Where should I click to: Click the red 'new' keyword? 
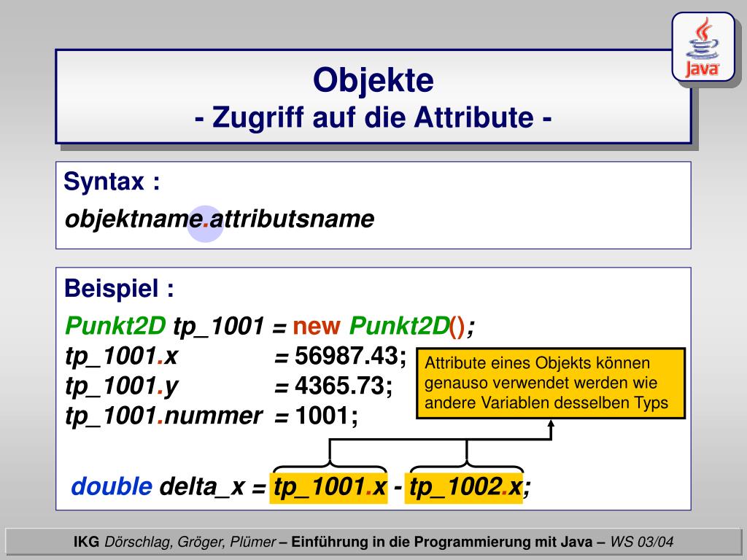317,327
